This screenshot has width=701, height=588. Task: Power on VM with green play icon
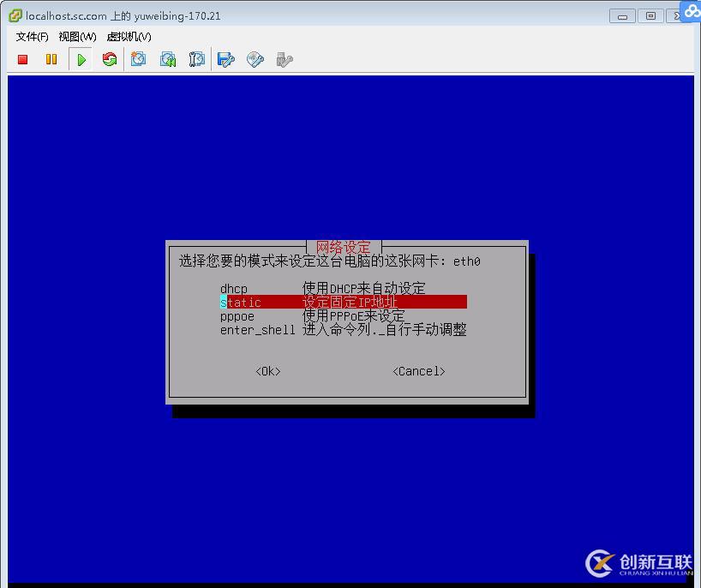click(80, 59)
